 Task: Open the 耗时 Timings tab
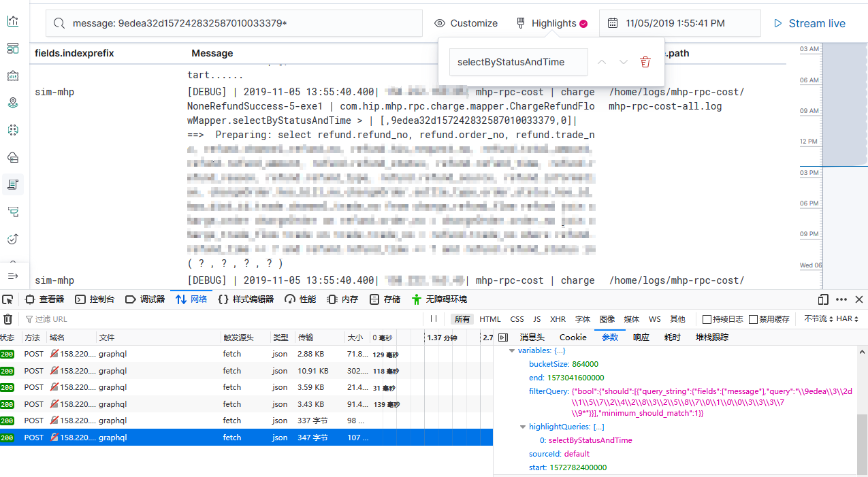672,338
